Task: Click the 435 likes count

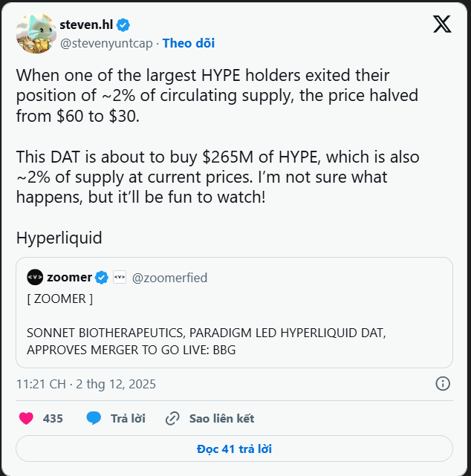Action: (x=53, y=418)
